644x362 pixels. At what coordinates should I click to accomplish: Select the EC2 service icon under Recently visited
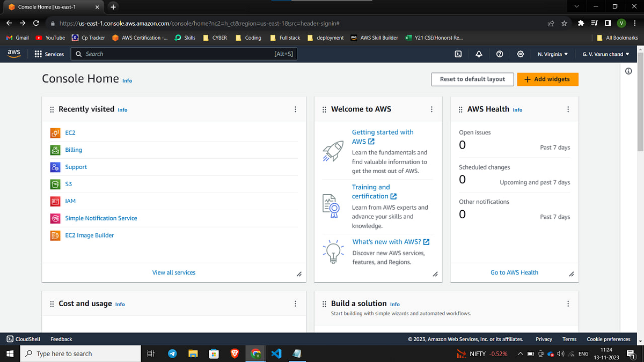(x=55, y=132)
